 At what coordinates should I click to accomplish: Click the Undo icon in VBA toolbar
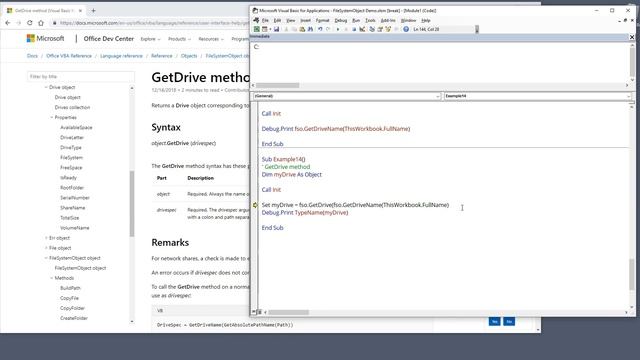click(320, 29)
